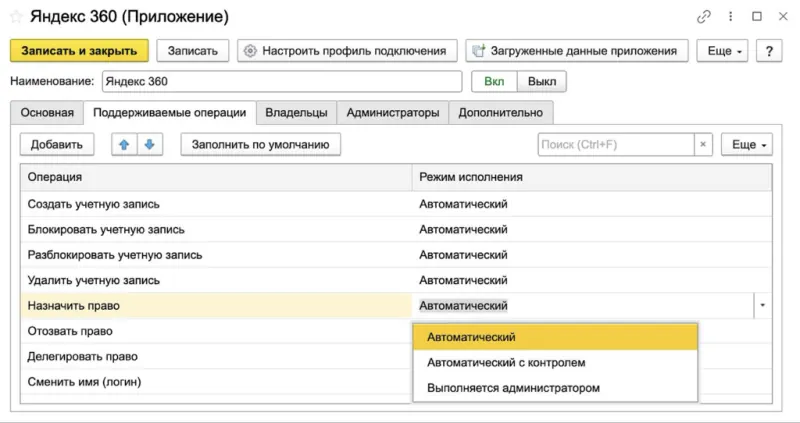800x423 pixels.
Task: Click 'Заполнить по умолчанию' button
Action: pyautogui.click(x=260, y=144)
